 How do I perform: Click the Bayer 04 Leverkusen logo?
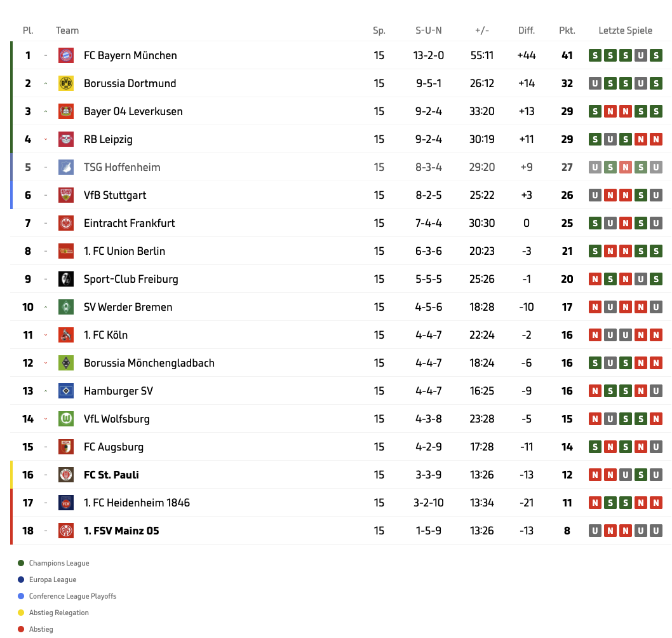[66, 111]
